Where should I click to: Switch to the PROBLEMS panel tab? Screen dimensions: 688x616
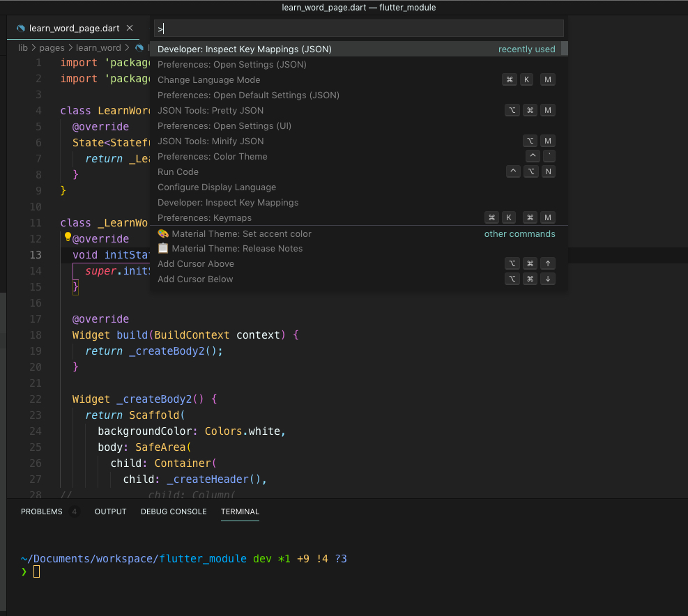41,511
